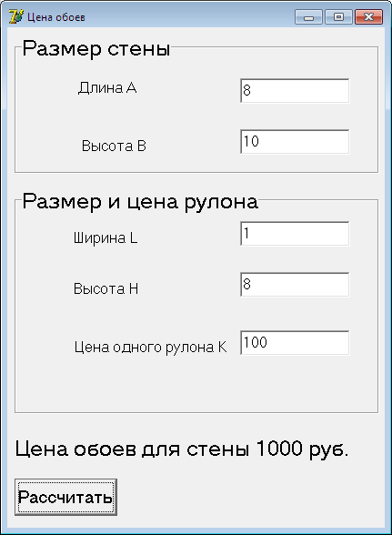The image size is (392, 535).
Task: Click the Размер стены group heading
Action: 96,49
